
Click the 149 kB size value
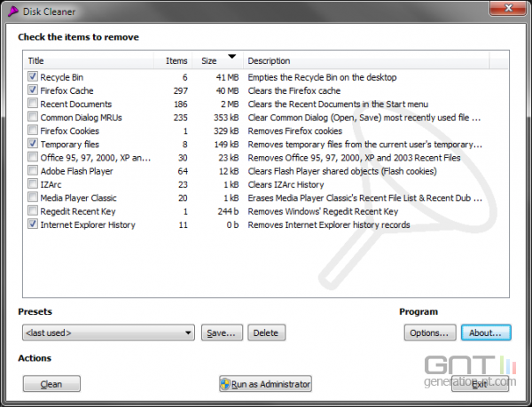[x=226, y=145]
